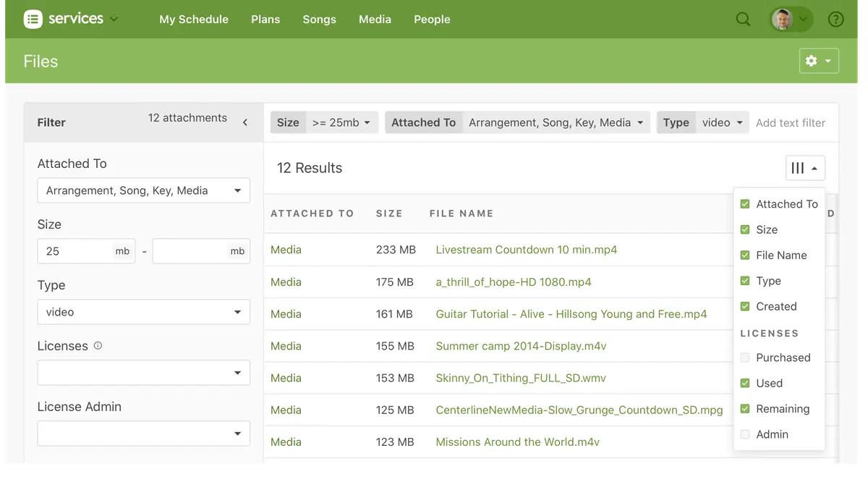
Task: Collapse the Filter sidebar with the arrow
Action: pos(245,122)
